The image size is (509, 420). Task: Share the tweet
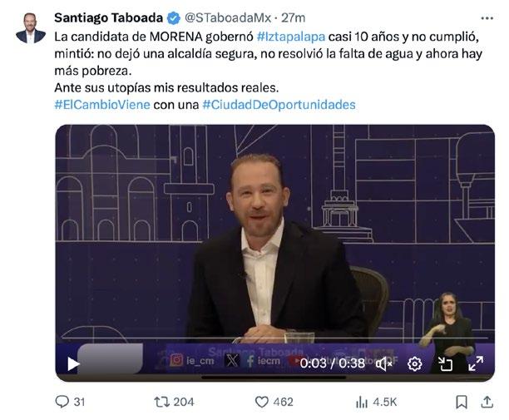pos(487,403)
